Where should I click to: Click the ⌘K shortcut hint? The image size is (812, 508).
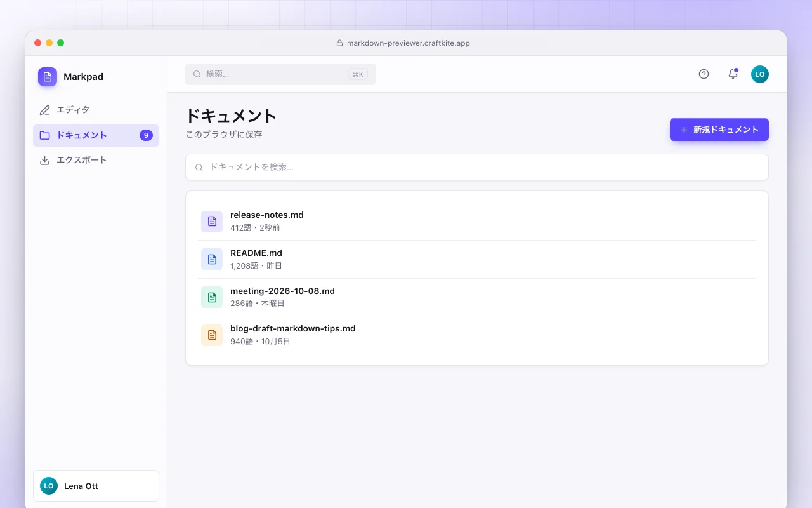(358, 74)
